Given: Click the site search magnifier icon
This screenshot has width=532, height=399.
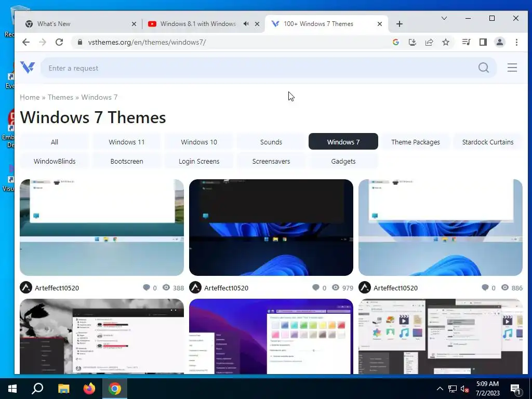Looking at the screenshot, I should click(484, 68).
